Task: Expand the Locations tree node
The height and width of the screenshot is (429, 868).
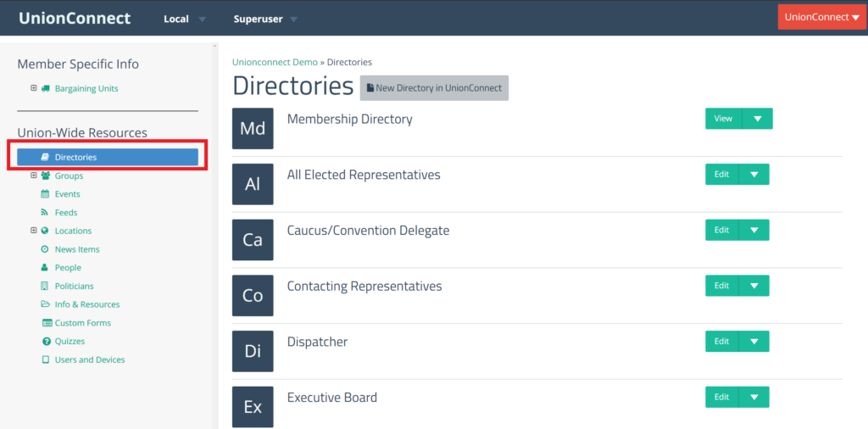Action: tap(34, 231)
